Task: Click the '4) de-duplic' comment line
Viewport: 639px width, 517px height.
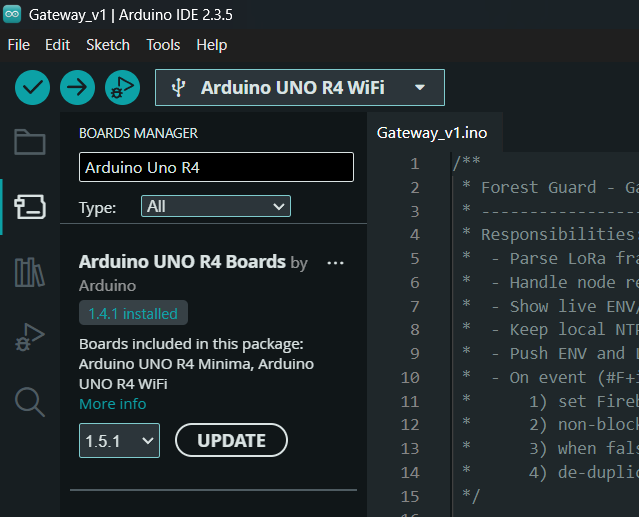Action: point(550,473)
